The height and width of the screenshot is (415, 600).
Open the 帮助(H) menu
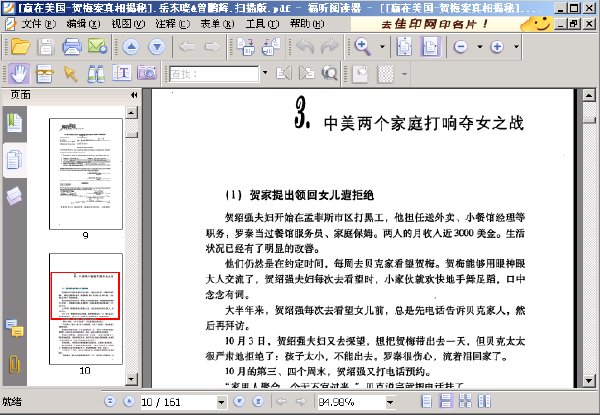307,24
